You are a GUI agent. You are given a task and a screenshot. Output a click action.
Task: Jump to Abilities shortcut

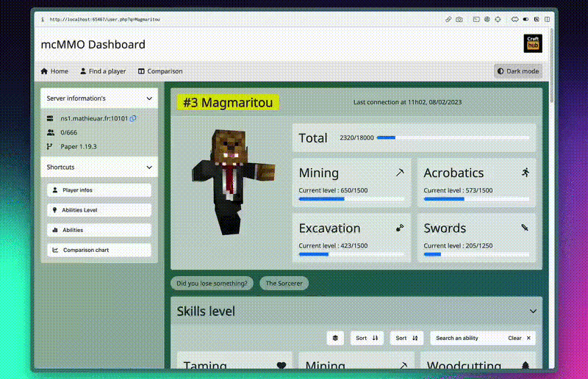[99, 230]
